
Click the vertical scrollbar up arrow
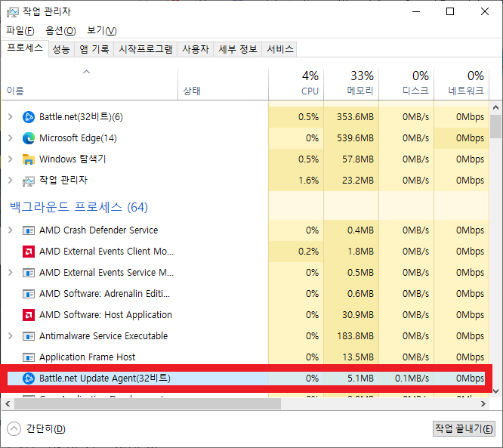tap(496, 107)
